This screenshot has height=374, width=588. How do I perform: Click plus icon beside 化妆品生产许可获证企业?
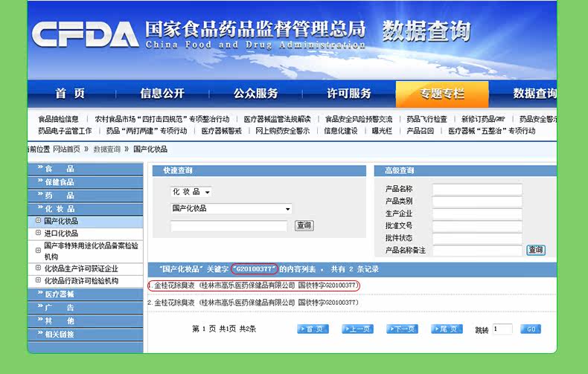click(x=38, y=268)
